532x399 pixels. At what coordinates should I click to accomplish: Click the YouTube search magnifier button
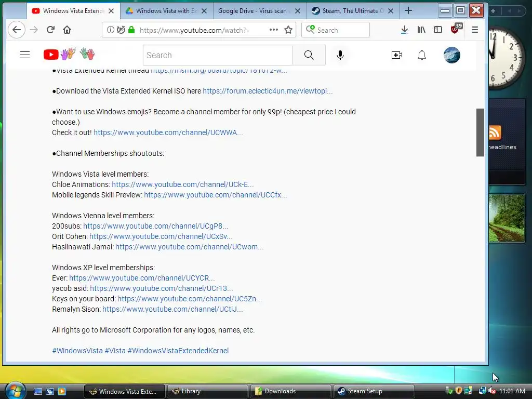coord(309,55)
